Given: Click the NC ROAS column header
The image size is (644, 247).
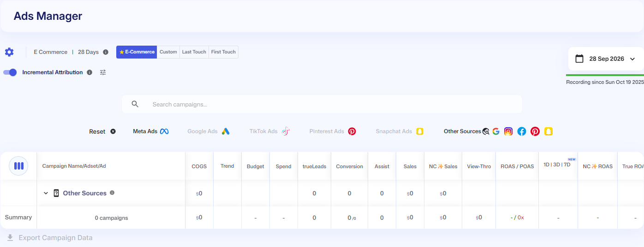Looking at the screenshot, I should coord(598,166).
